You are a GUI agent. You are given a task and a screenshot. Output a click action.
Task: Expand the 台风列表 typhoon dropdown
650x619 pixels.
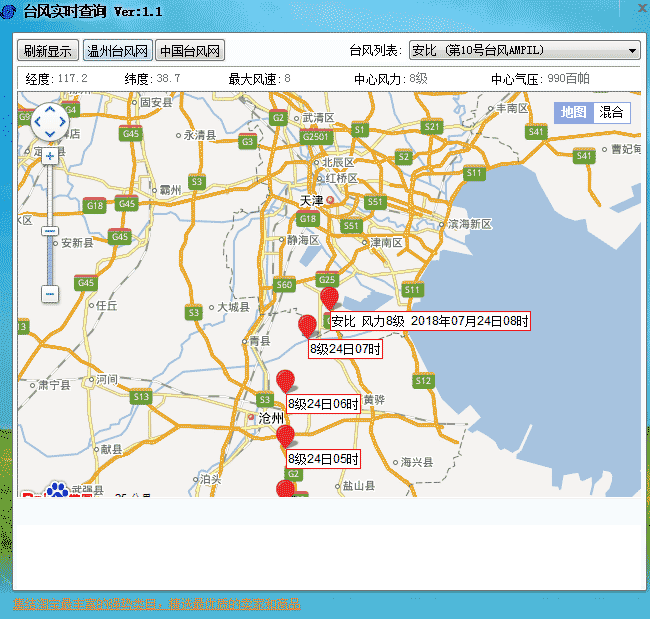point(525,51)
